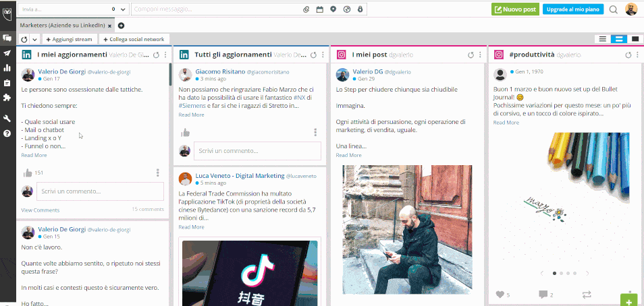644x306 pixels.
Task: Click the #Siemens hashtag link
Action: tap(192, 105)
